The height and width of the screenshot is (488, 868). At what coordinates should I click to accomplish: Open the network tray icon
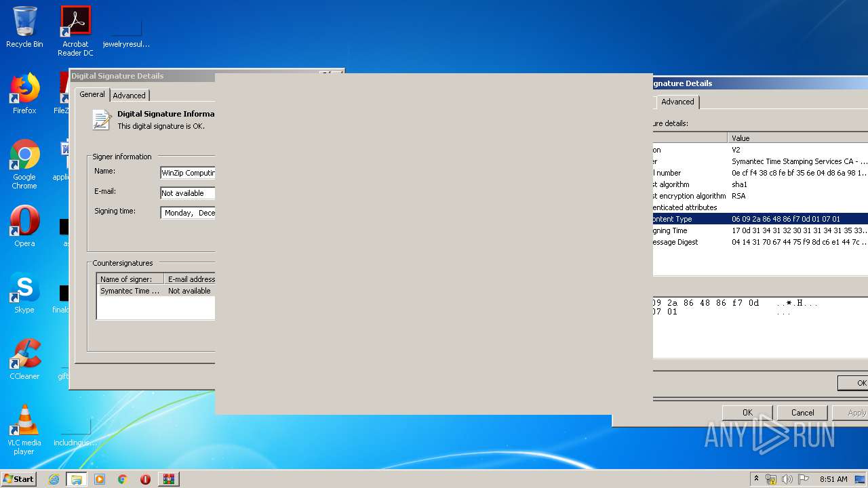(771, 479)
